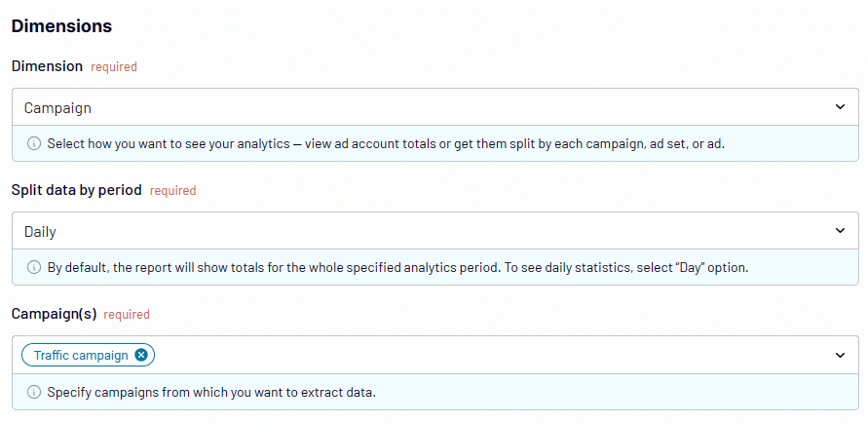Click the info icon under the Dimension dropdown
The image size is (868, 424).
click(34, 144)
